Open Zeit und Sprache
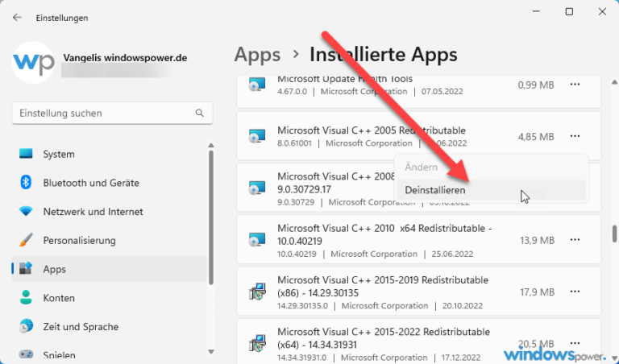 point(110,327)
